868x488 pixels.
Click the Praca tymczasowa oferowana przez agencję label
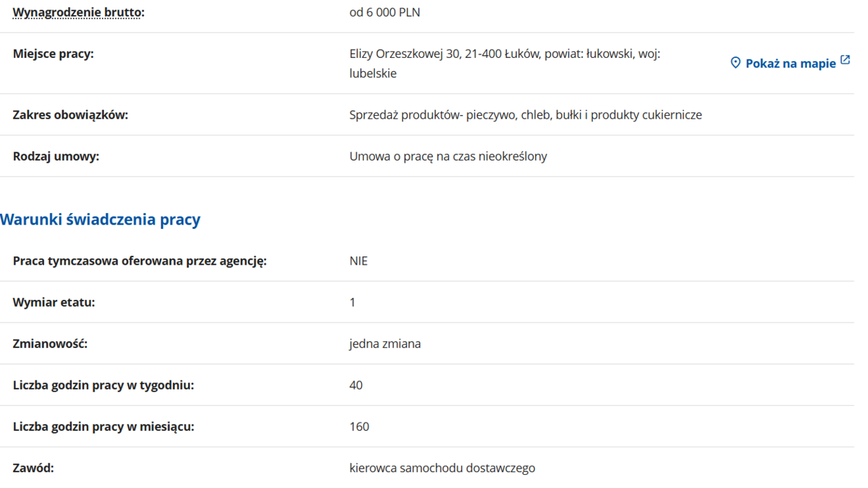click(x=139, y=261)
